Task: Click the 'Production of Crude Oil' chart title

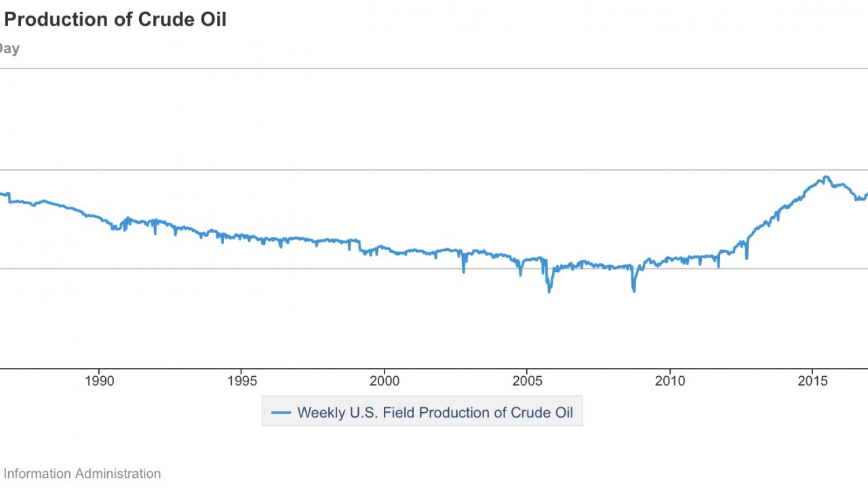Action: pyautogui.click(x=115, y=20)
